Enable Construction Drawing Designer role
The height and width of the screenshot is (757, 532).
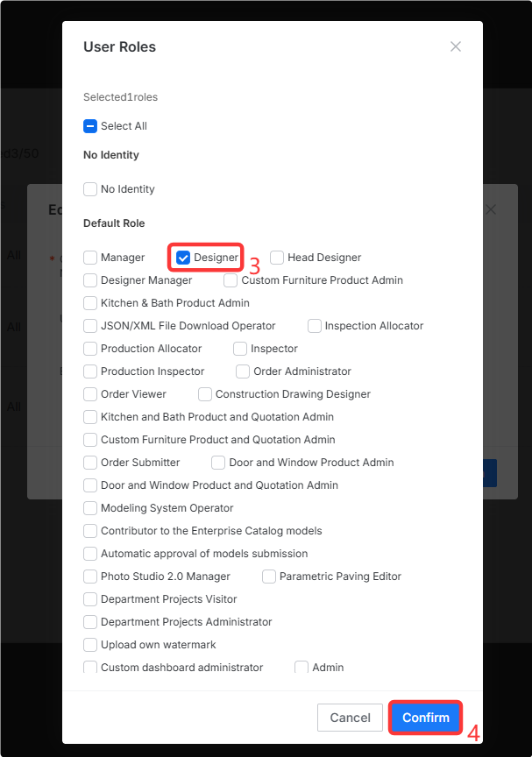[x=205, y=394]
